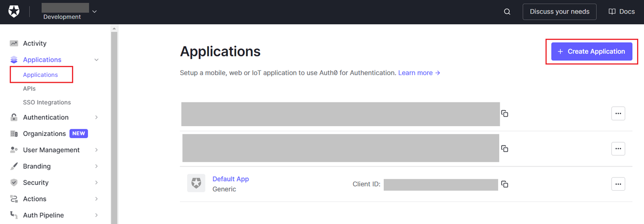The width and height of the screenshot is (644, 224).
Task: Open more options for Default App
Action: [618, 184]
